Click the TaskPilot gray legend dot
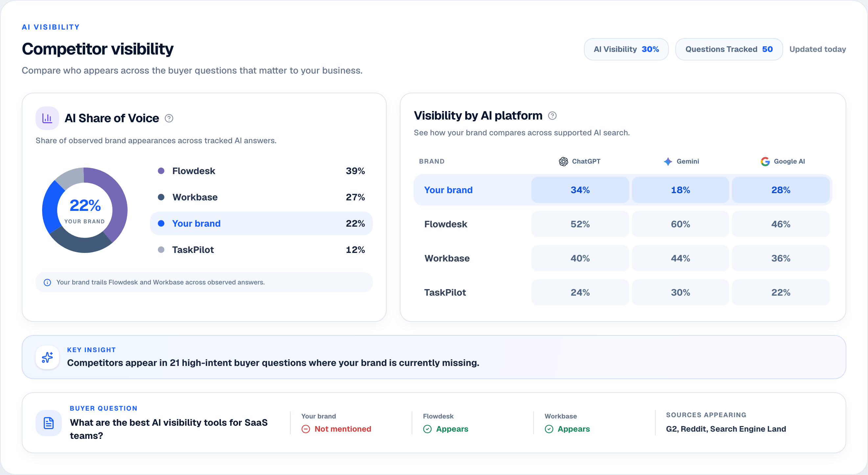868x475 pixels. [x=161, y=250]
